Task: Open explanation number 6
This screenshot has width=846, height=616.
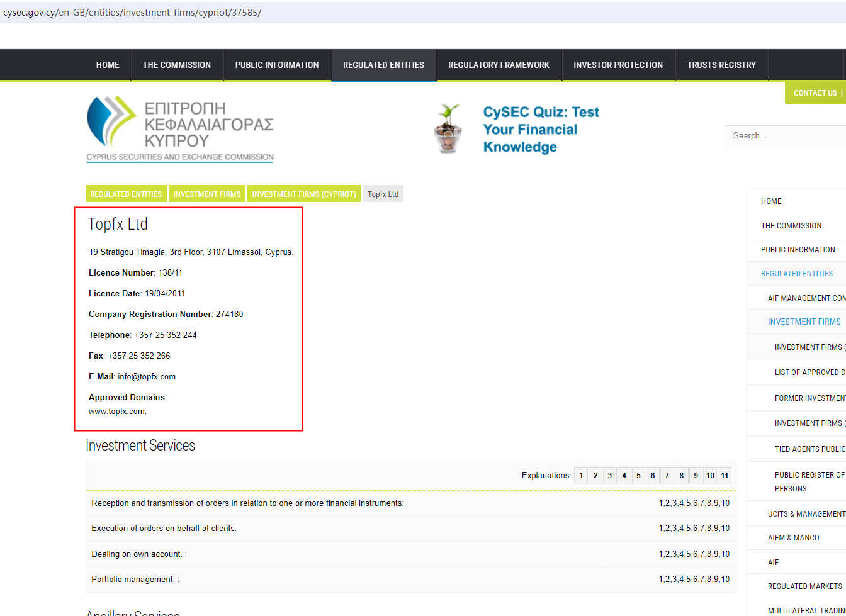Action: (x=653, y=476)
